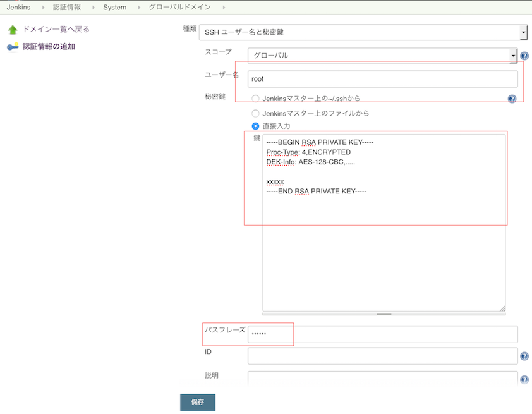Show help for the 秘密鍵 section

pos(512,99)
